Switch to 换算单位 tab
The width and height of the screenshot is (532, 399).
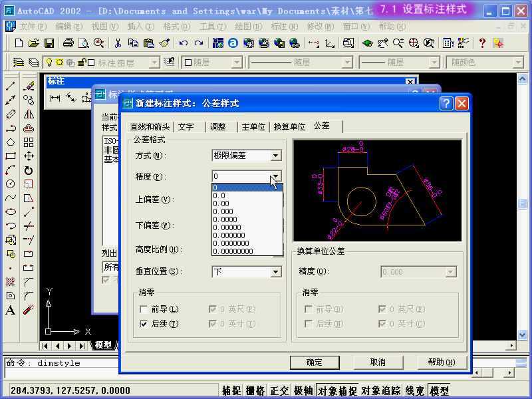[289, 127]
